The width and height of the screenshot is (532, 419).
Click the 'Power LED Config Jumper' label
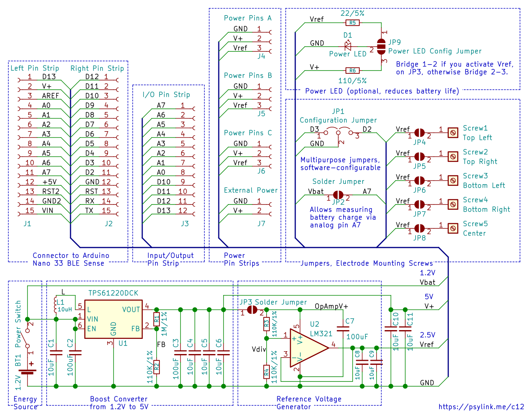435,51
